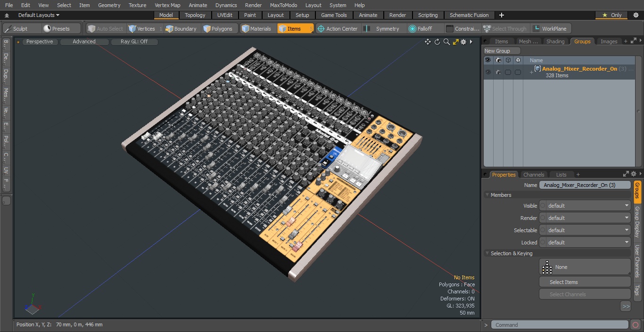The width and height of the screenshot is (644, 332).
Task: Expand the command history arrow
Action: [x=486, y=325]
